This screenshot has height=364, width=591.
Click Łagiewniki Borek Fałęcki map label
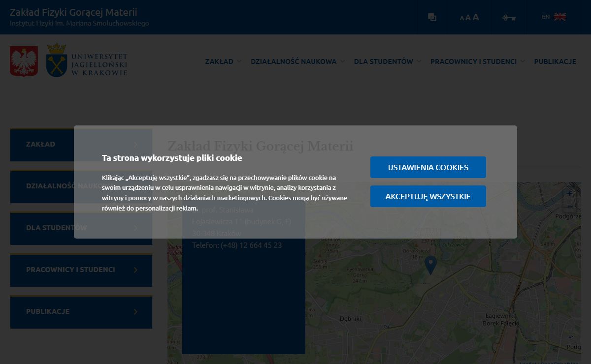tap(500, 320)
